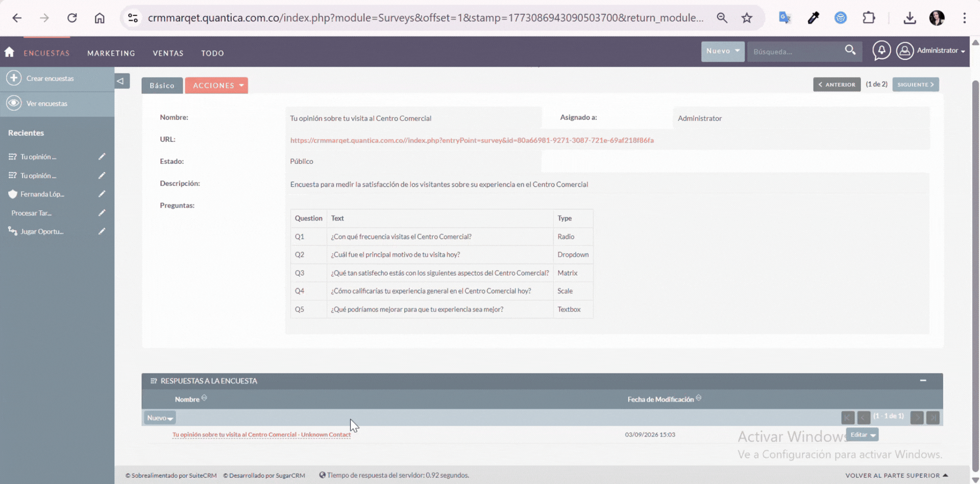Expand the ACCIONES dropdown
Viewport: 980px width, 484px height.
217,85
